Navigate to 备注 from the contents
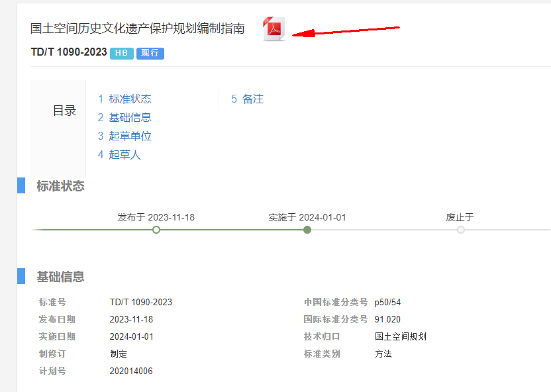 pos(247,99)
